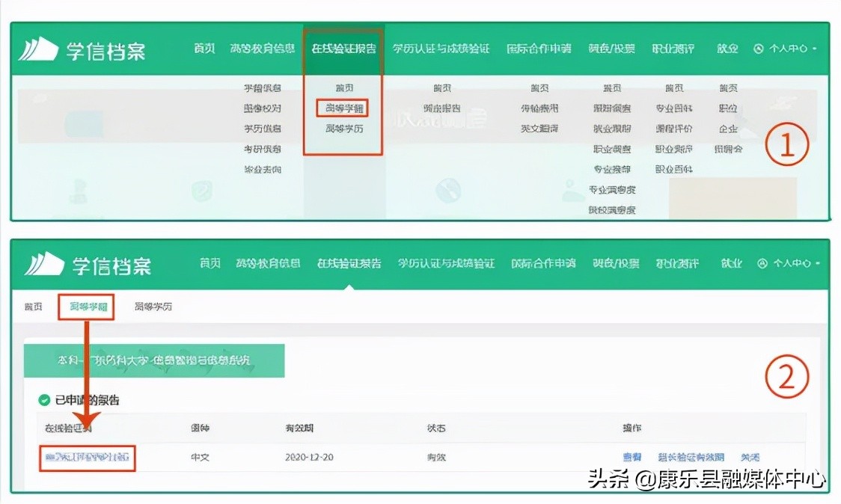Open the 学历认证与成绩验证 menu in the submenu panel
Viewport: 841px width, 504px height.
coord(441,49)
